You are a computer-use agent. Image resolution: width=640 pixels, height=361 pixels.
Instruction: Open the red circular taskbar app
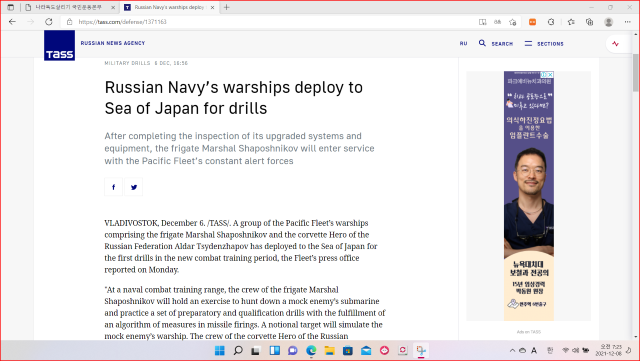[x=384, y=350]
